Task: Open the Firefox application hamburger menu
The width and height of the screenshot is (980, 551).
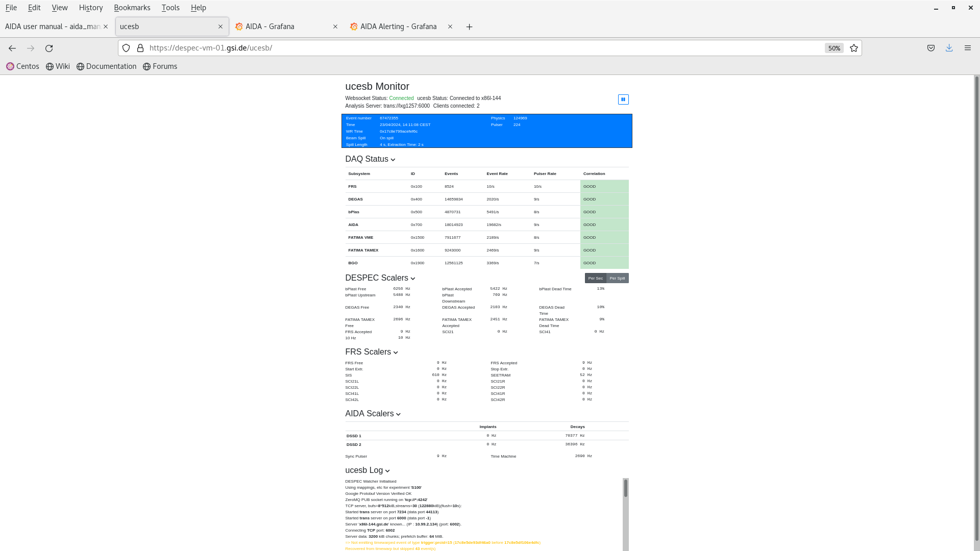Action: click(x=967, y=48)
